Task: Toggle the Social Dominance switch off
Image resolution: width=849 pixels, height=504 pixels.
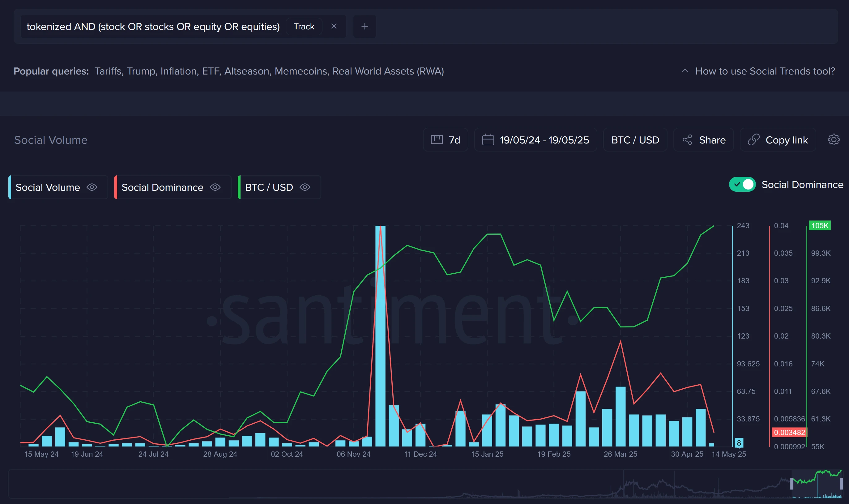Action: pyautogui.click(x=743, y=184)
